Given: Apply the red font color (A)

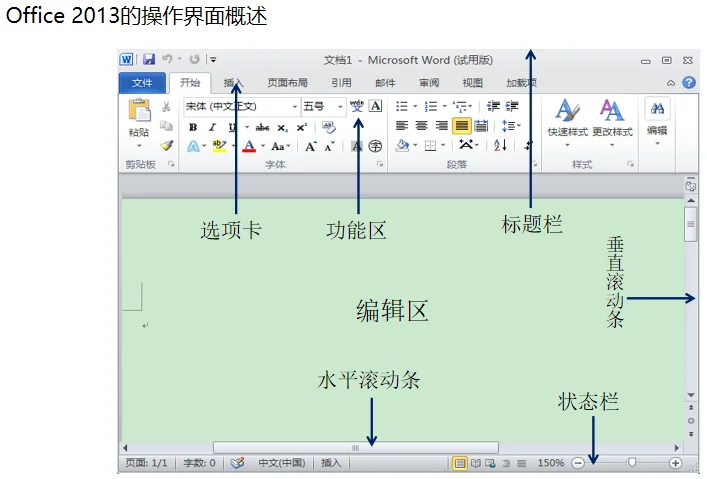Looking at the screenshot, I should coord(249,146).
